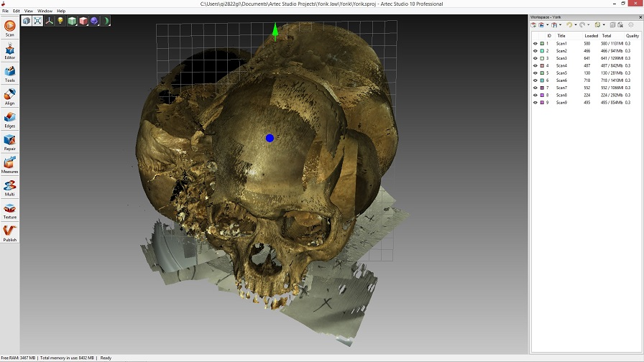Open the File menu
The width and height of the screenshot is (644, 362).
click(5, 11)
